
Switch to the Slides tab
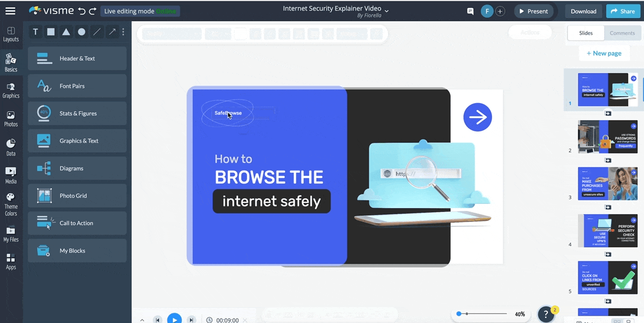point(585,33)
